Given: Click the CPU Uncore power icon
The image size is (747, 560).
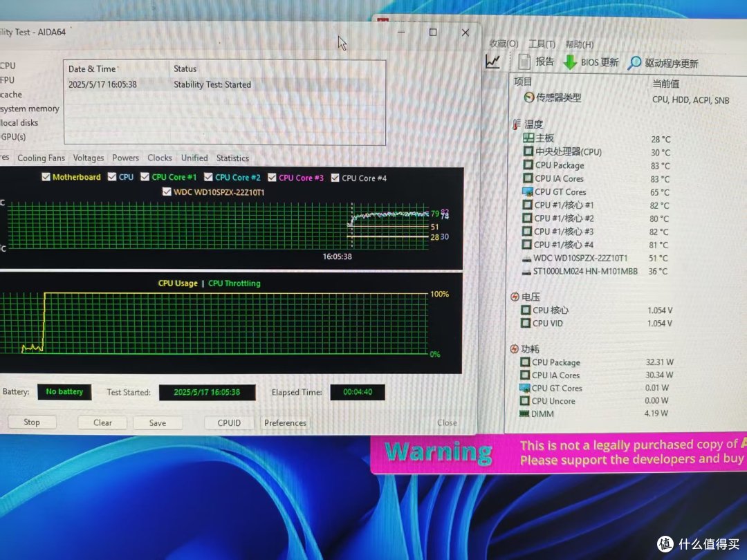Looking at the screenshot, I should click(524, 401).
